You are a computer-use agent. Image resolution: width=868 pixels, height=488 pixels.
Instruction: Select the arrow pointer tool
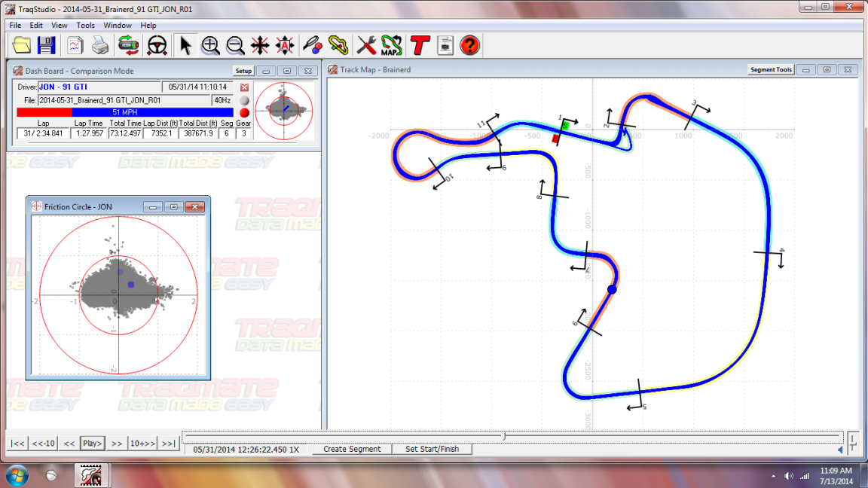(185, 45)
